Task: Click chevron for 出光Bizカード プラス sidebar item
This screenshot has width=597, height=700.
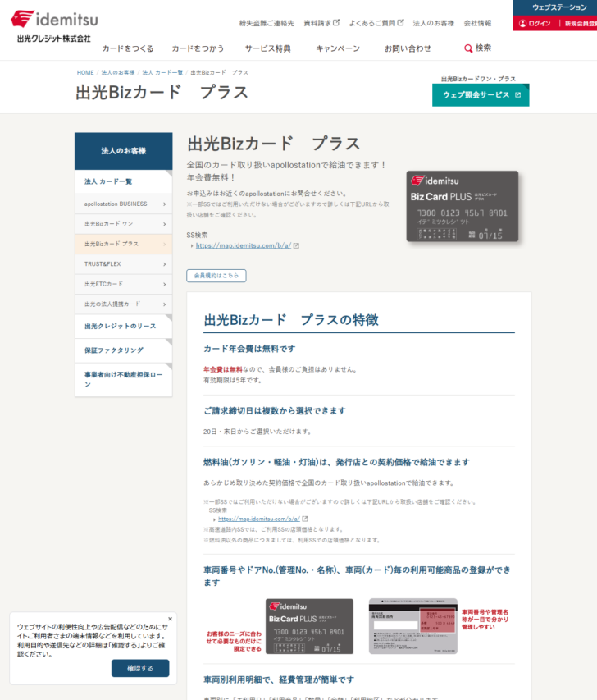Action: point(164,245)
